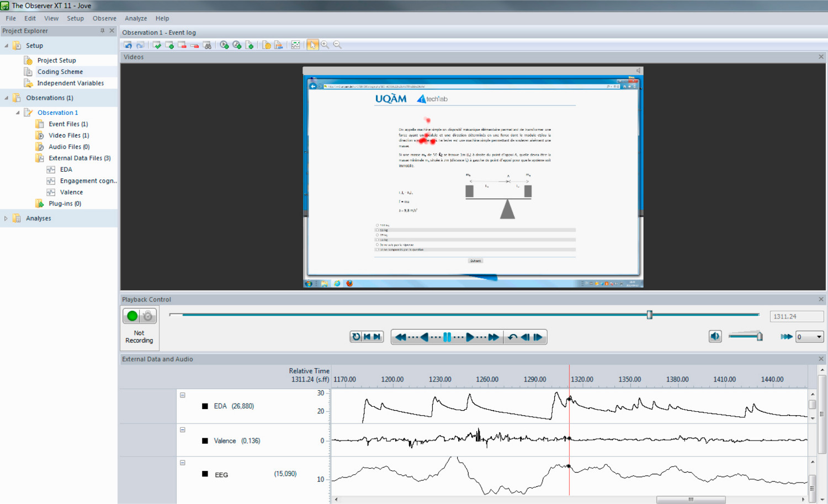Click the binoculars find icon
The image size is (828, 504).
click(208, 45)
